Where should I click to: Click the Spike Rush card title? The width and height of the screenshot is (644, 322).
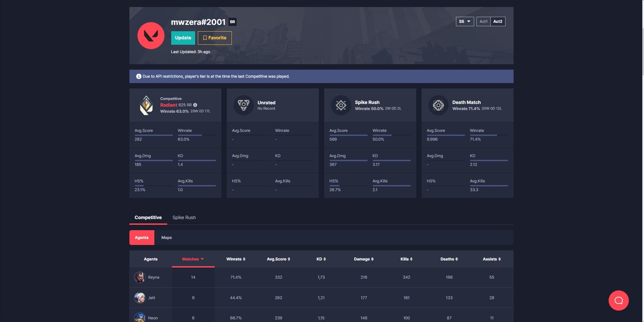(367, 103)
